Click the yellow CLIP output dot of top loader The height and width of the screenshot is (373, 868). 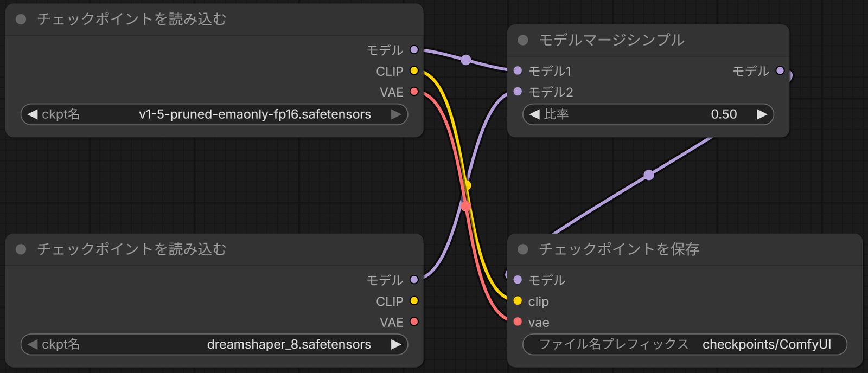tap(414, 71)
